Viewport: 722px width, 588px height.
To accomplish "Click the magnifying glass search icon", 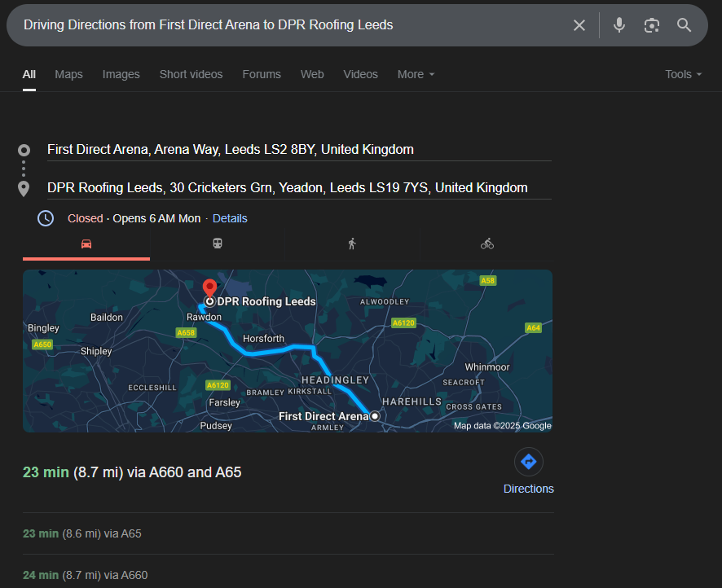I will [x=684, y=25].
